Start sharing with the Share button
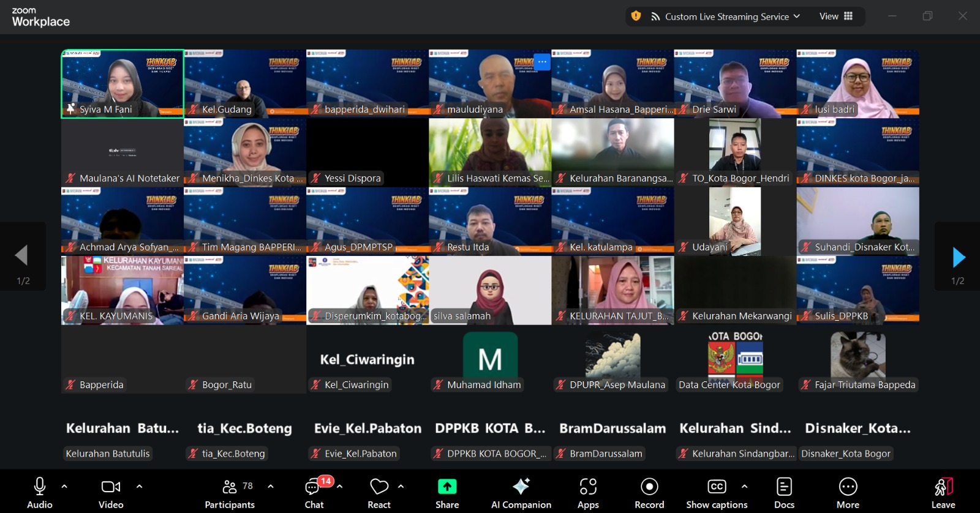The height and width of the screenshot is (513, 980). point(447,492)
